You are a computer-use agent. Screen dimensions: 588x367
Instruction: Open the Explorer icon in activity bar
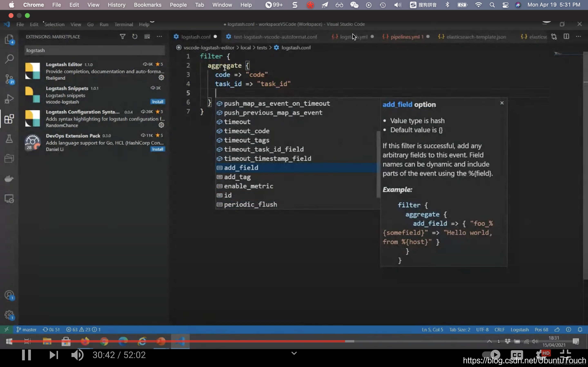9,39
